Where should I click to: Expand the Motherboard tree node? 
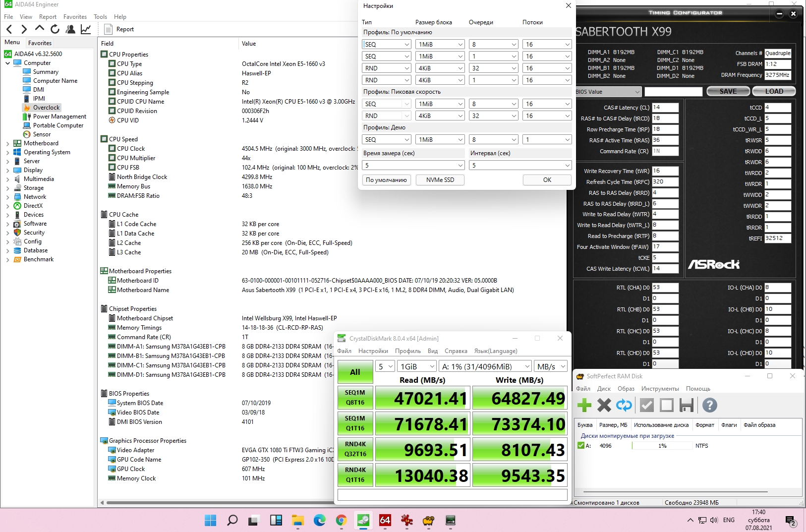click(x=7, y=143)
